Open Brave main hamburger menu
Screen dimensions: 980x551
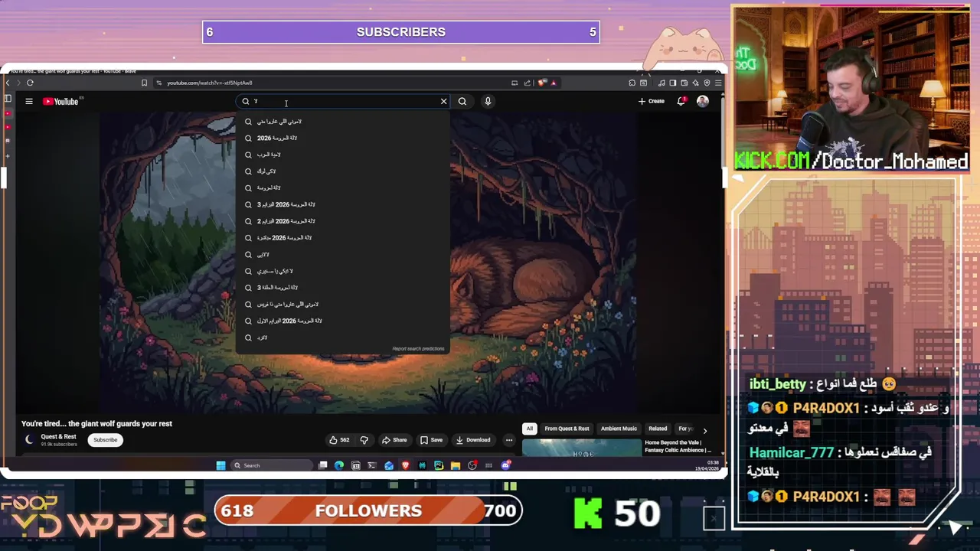click(718, 83)
